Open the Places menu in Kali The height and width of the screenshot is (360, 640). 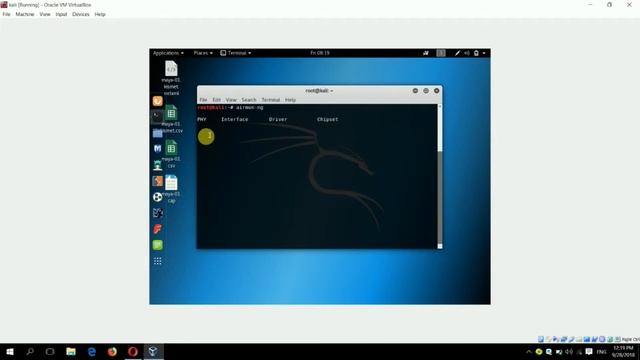[x=203, y=53]
